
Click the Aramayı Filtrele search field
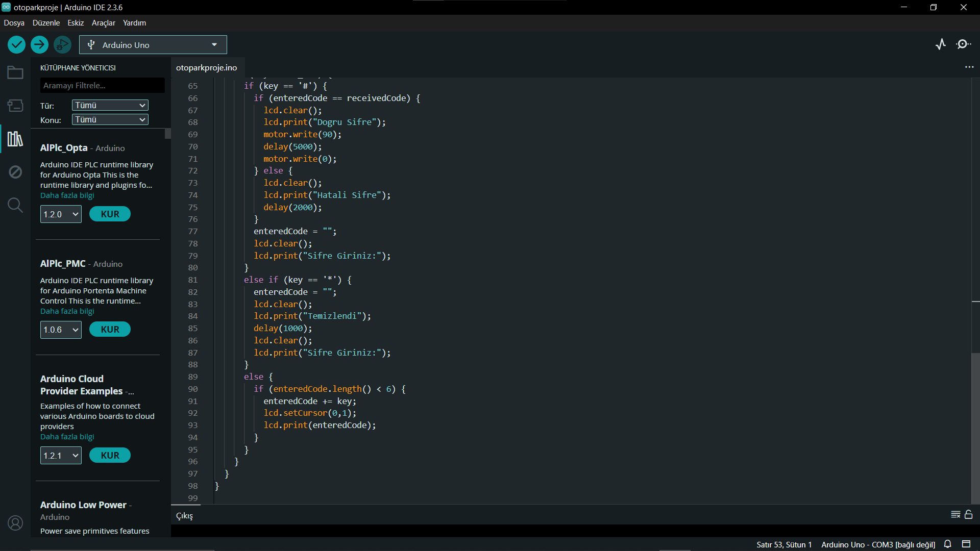click(102, 86)
